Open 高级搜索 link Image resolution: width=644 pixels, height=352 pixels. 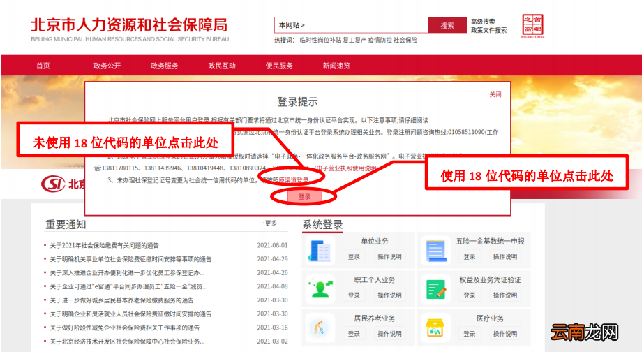[483, 22]
